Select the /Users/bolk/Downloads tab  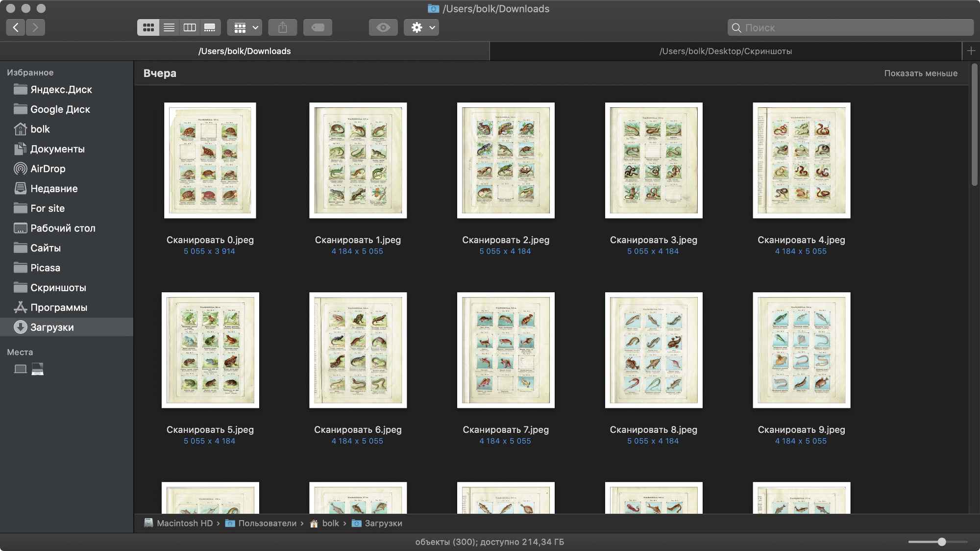245,51
